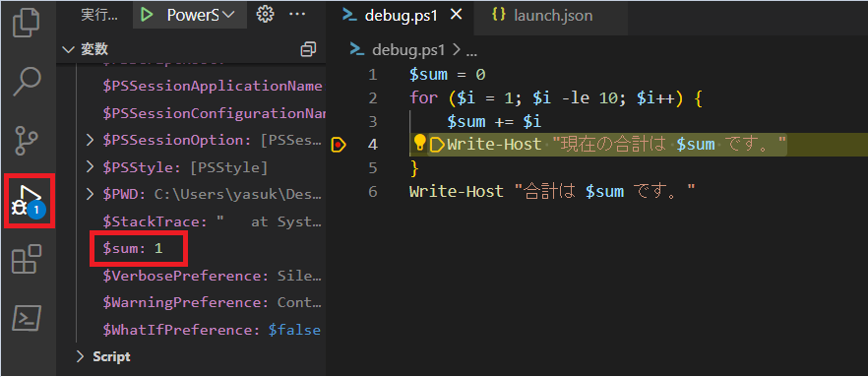
Task: Open the Extensions view
Action: [27, 259]
